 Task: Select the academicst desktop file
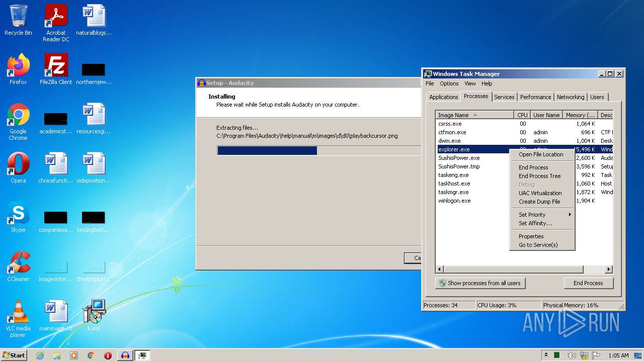tap(56, 123)
